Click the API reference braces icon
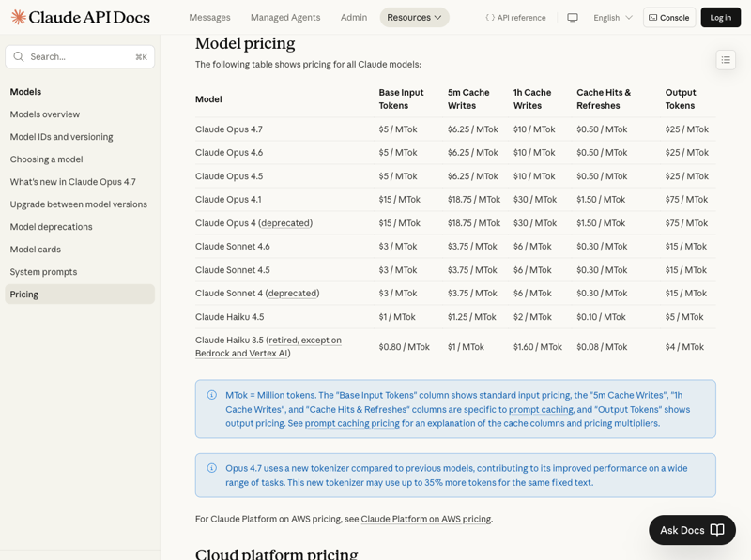Screen dimensions: 751x560 [x=490, y=18]
